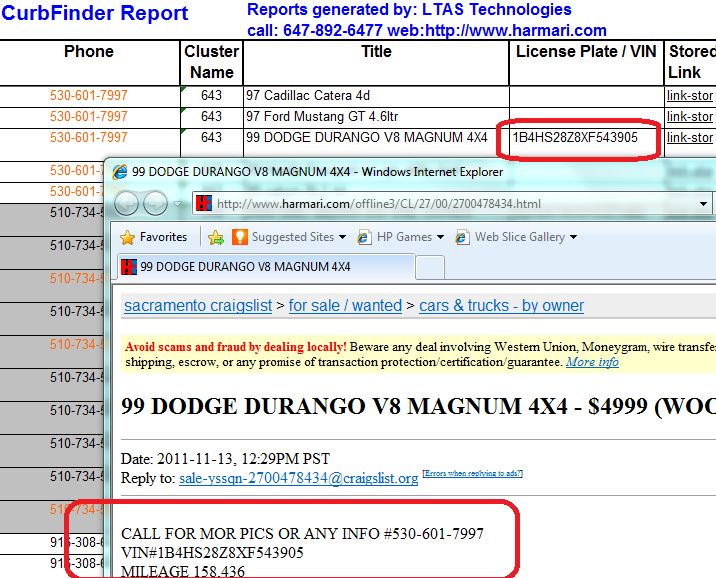
Task: Select 99 DODGE DURANGO title cell in spreadsheet
Action: pos(376,144)
